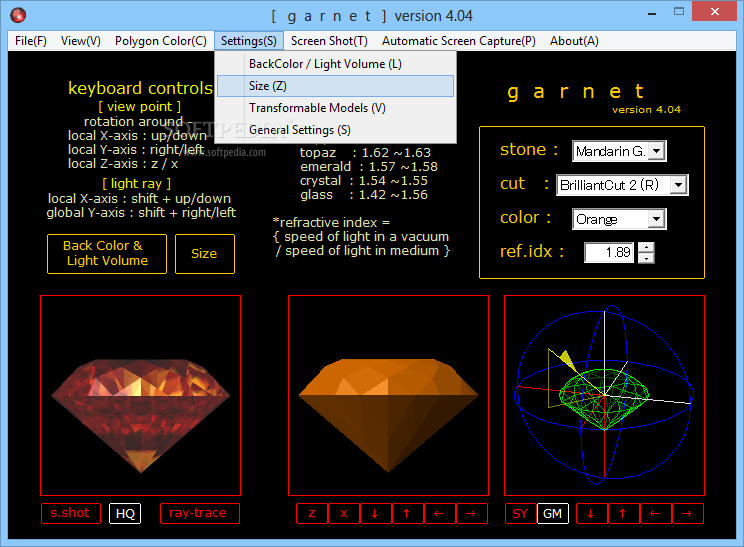The image size is (744, 547).
Task: Open the About(A) menu
Action: click(574, 41)
